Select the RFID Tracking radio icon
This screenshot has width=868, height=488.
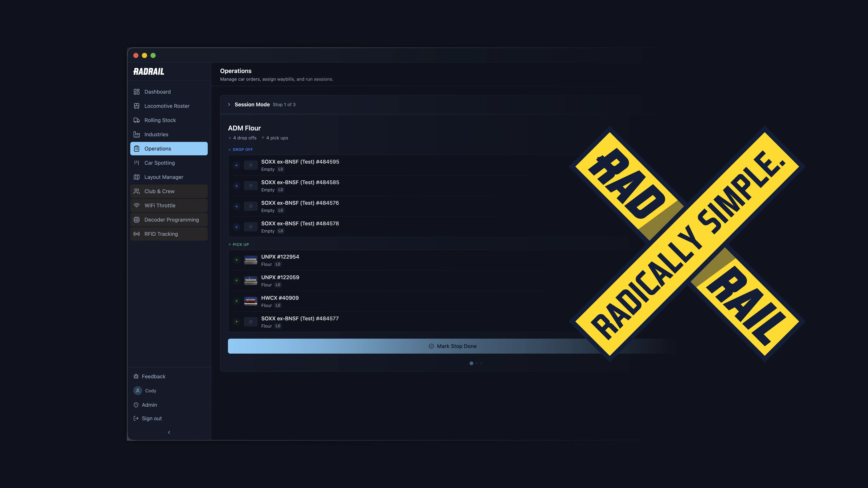click(137, 234)
